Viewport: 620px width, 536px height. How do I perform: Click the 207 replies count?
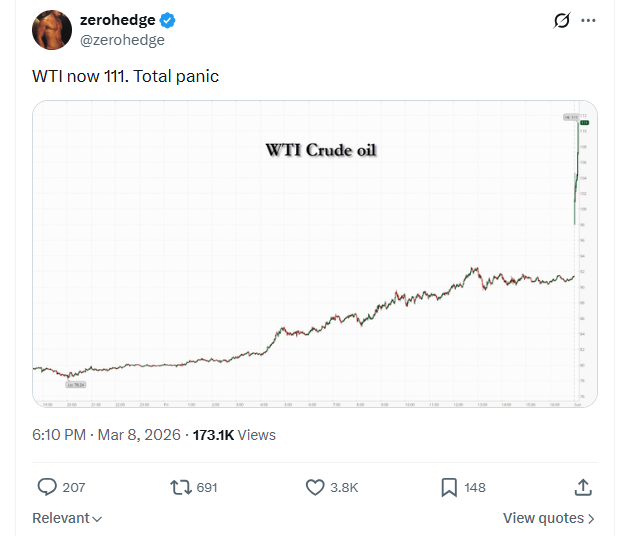tap(74, 488)
